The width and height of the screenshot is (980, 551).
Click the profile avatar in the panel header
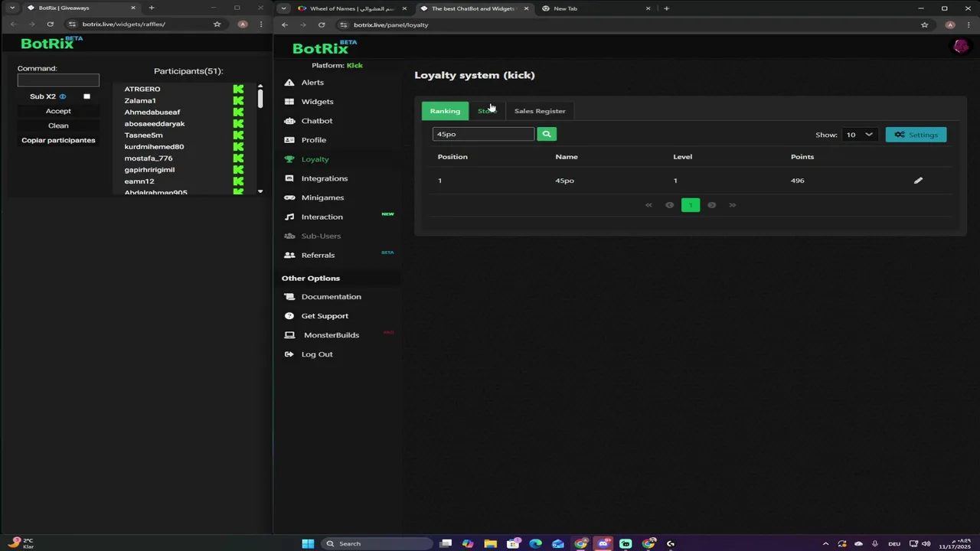(x=960, y=47)
